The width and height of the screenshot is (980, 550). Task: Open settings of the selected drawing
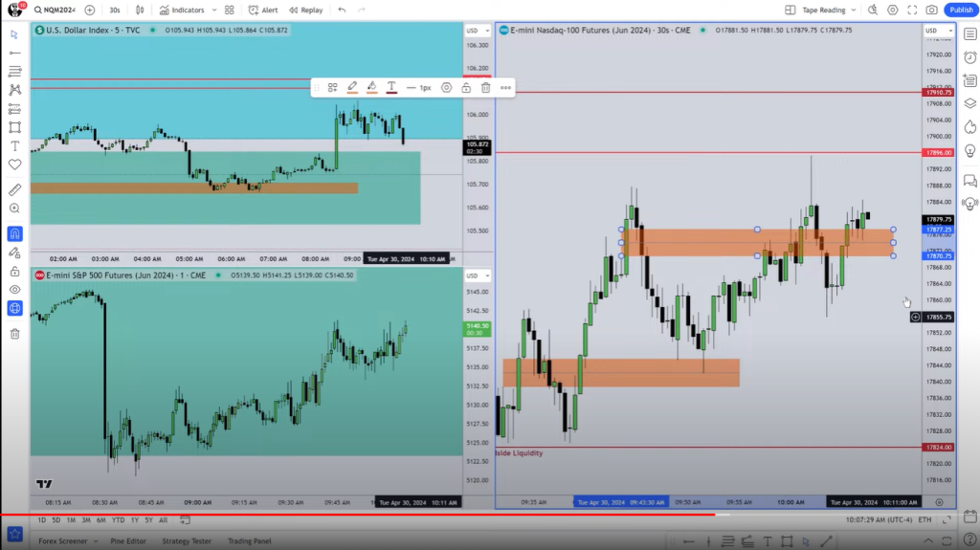(x=446, y=87)
